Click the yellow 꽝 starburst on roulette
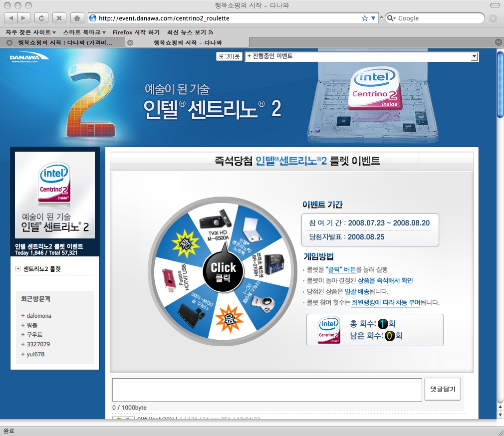 click(x=186, y=243)
